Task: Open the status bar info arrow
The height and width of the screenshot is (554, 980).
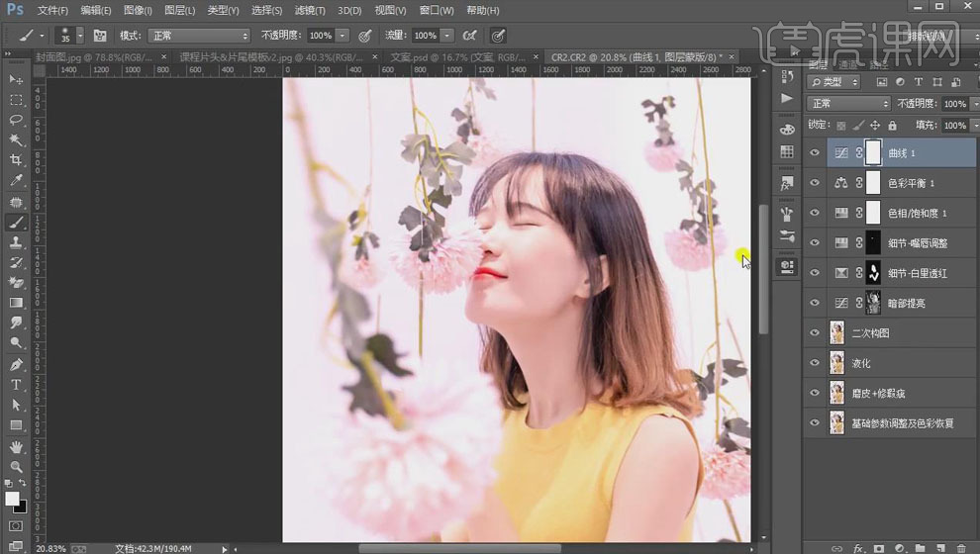Action: coord(224,549)
